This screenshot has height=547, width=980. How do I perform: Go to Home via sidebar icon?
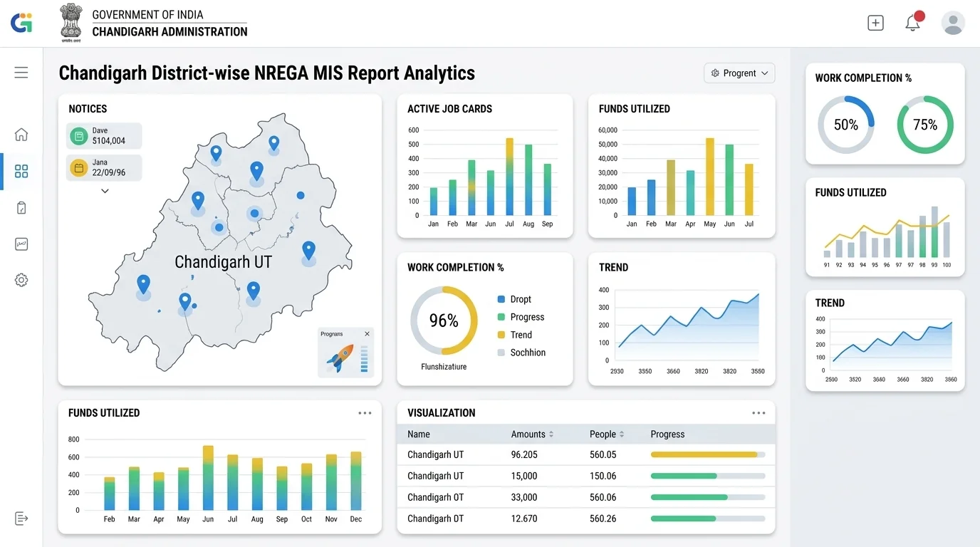pyautogui.click(x=21, y=134)
